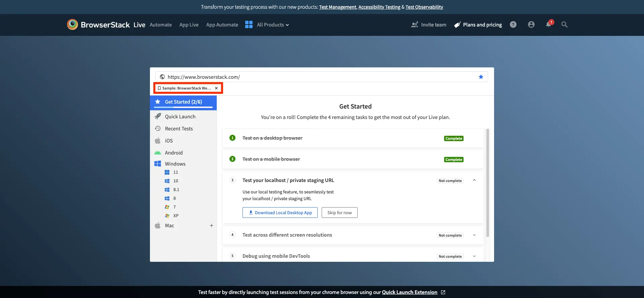This screenshot has width=644, height=298.
Task: Click the task list vertical scrollbar
Action: click(488, 183)
